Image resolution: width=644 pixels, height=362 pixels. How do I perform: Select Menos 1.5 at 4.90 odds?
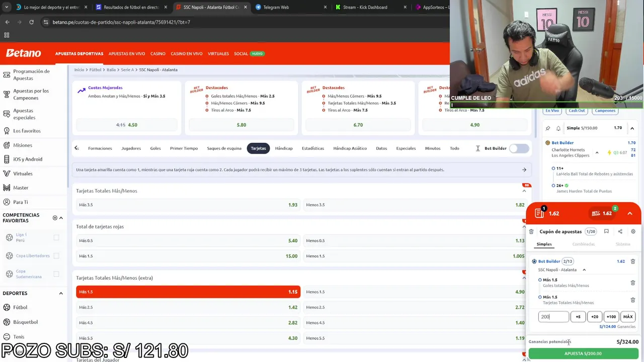pos(415,292)
